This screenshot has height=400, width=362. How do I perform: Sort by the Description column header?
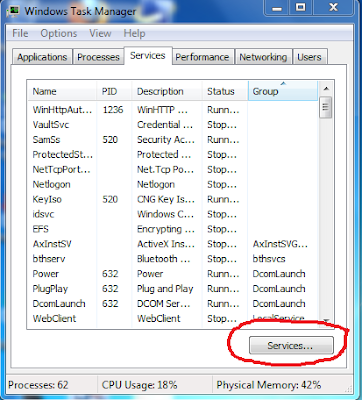[167, 91]
